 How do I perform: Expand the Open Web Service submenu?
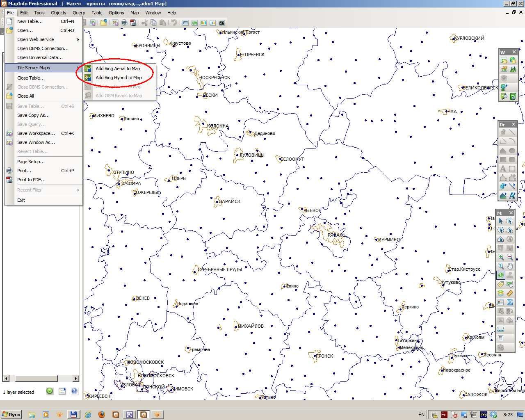43,39
